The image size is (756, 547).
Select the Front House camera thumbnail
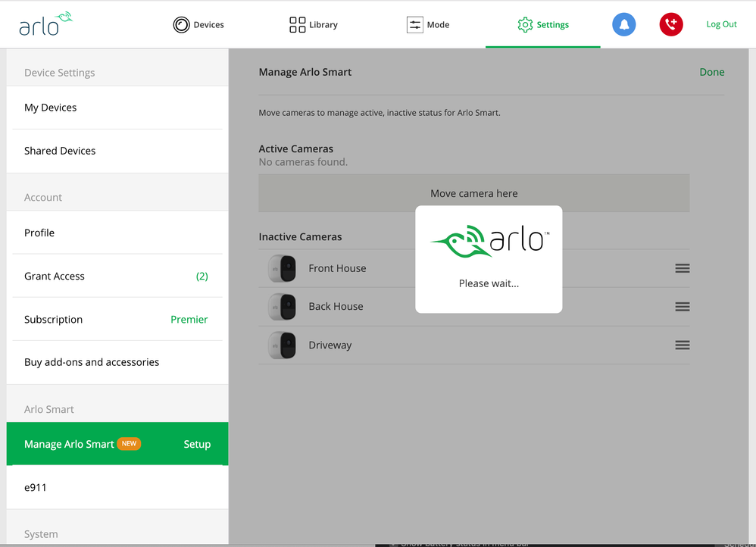click(282, 268)
